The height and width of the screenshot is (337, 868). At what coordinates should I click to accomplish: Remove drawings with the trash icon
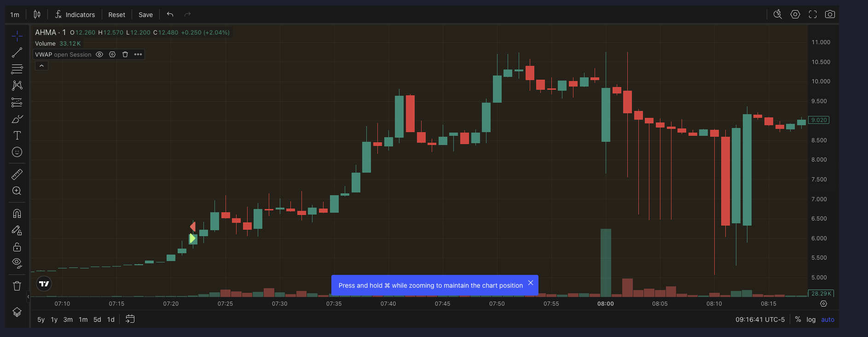[17, 286]
